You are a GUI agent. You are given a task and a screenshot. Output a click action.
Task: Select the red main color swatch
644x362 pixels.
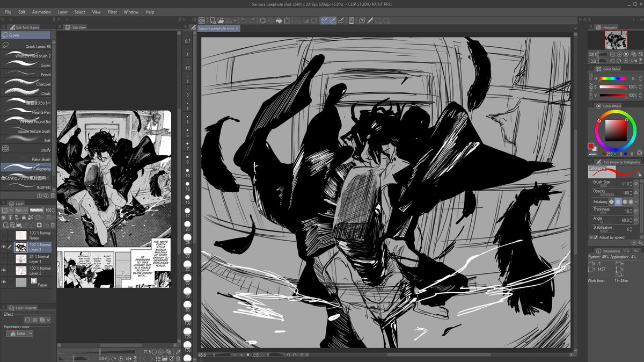(x=591, y=146)
